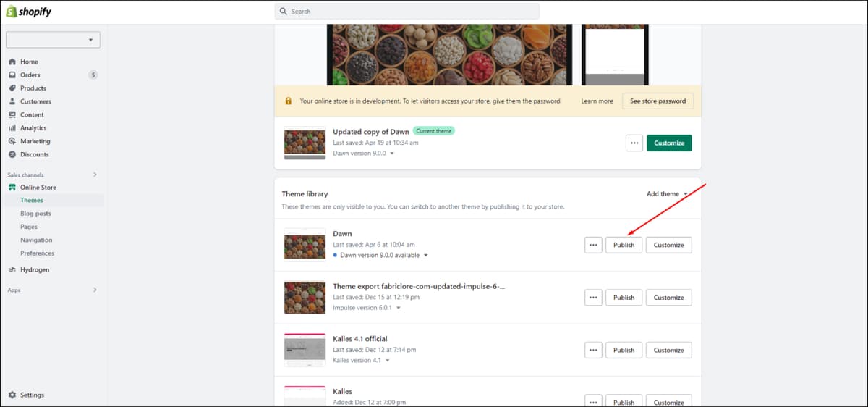
Task: Click the padlock icon in password banner
Action: [289, 101]
